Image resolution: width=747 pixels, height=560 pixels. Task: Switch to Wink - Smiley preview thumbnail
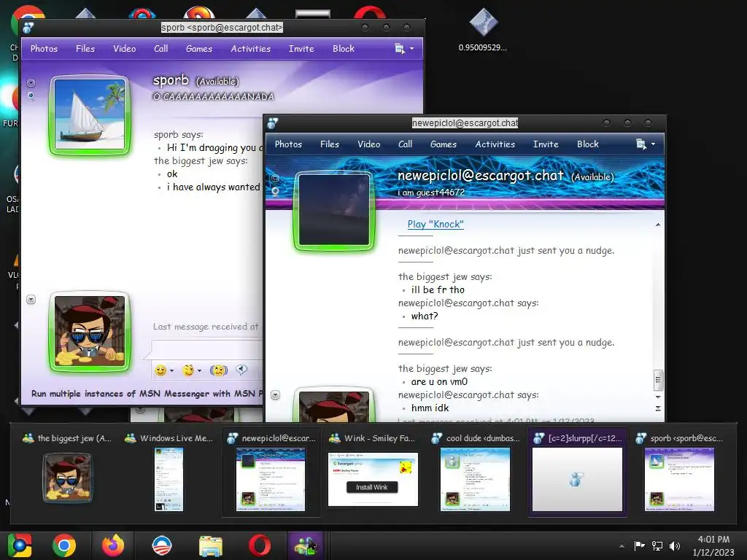pos(373,471)
